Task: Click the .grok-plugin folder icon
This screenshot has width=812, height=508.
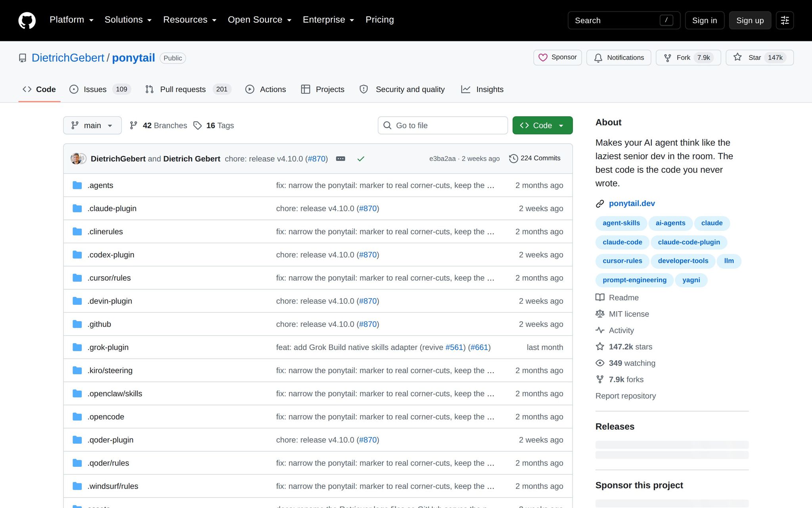Action: [x=77, y=347]
